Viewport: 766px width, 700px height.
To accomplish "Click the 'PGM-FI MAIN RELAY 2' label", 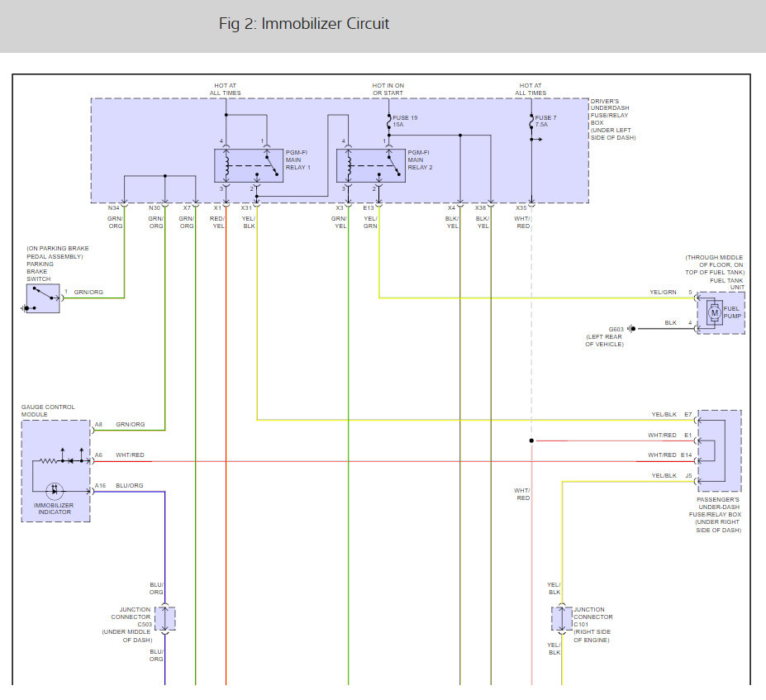I will coord(420,160).
